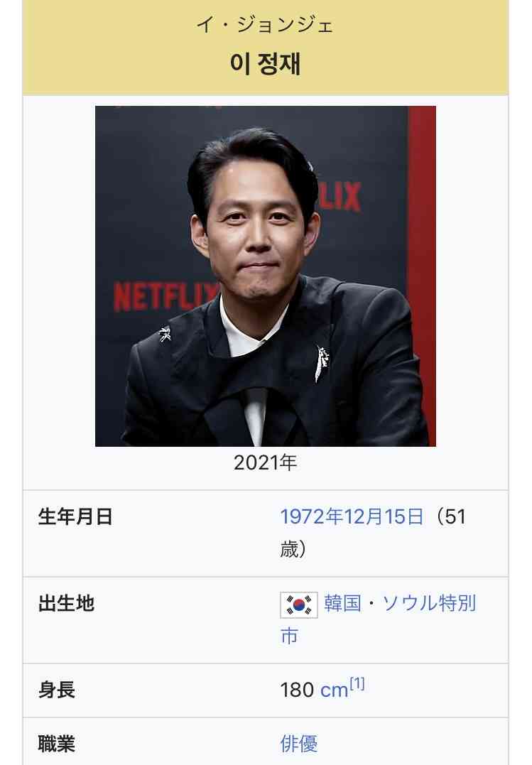This screenshot has height=765, width=532.
Task: Open the 俳優 occupation link
Action: click(299, 744)
